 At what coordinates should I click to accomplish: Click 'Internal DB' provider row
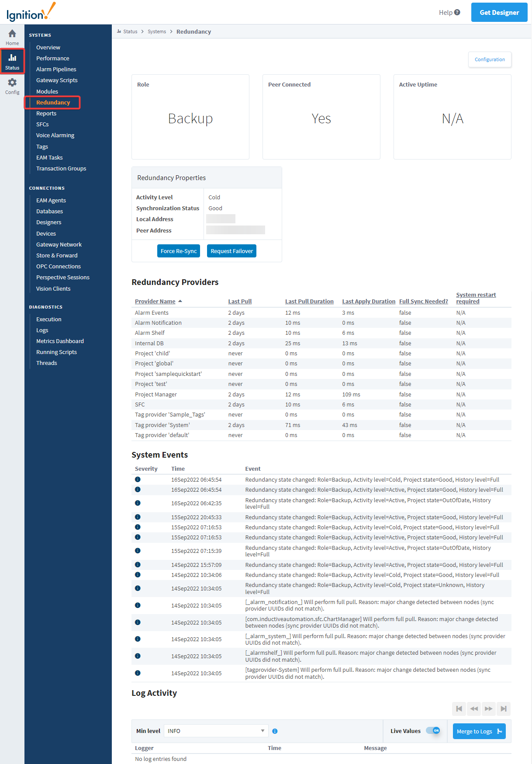(321, 343)
